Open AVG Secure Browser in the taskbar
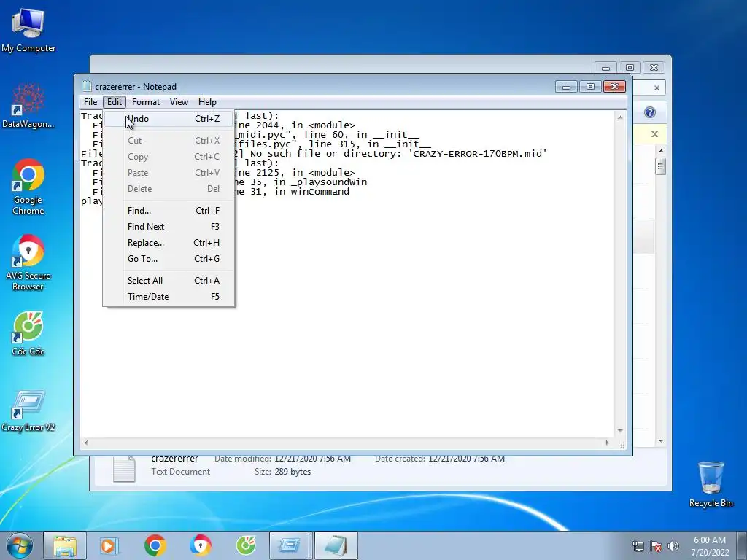Screen dimensions: 747x560 200,545
